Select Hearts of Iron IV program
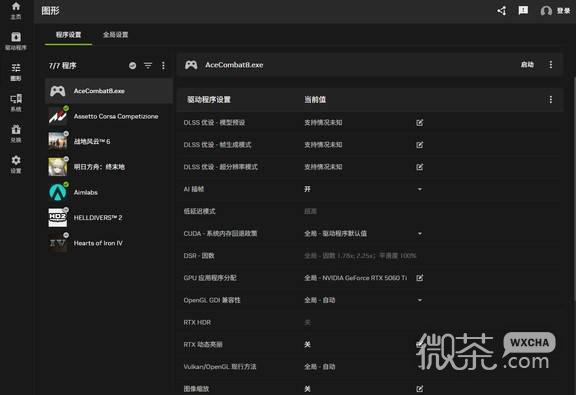Screen dimensions: 576x395 pyautogui.click(x=109, y=243)
